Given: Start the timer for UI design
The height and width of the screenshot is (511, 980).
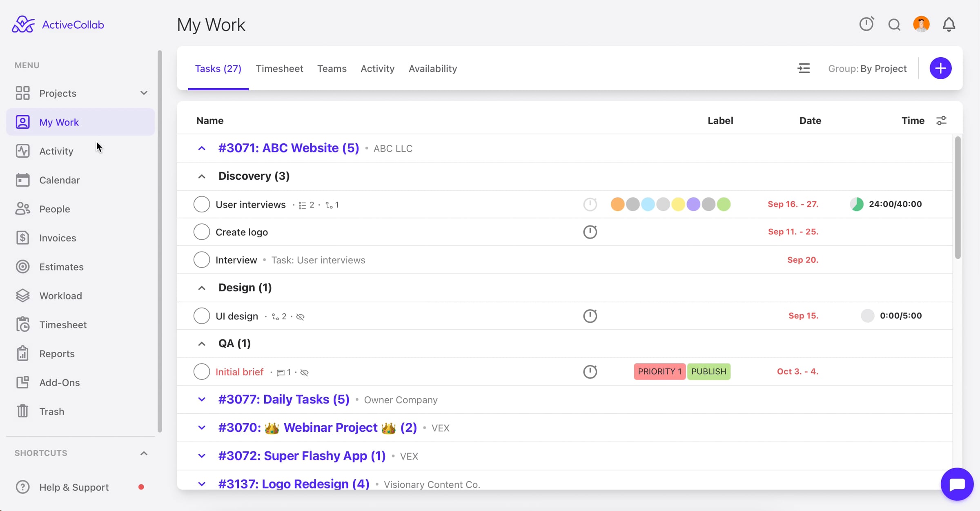Looking at the screenshot, I should pos(590,316).
